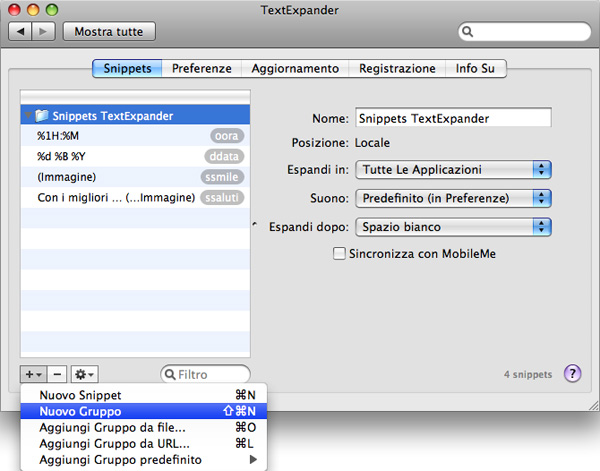Image resolution: width=600 pixels, height=471 pixels.
Task: Open the Espandi in dropdown
Action: (455, 170)
